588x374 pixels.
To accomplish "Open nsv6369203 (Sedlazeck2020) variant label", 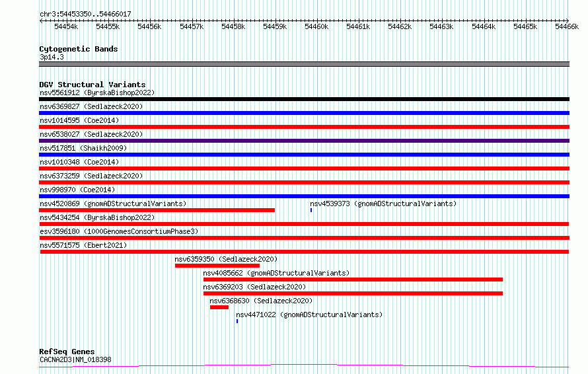I will pos(254,287).
